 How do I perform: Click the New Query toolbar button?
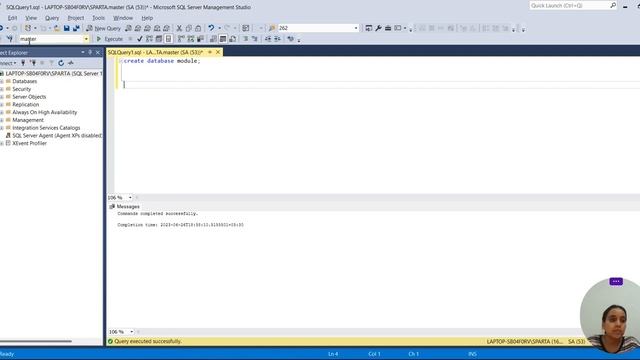(x=103, y=28)
